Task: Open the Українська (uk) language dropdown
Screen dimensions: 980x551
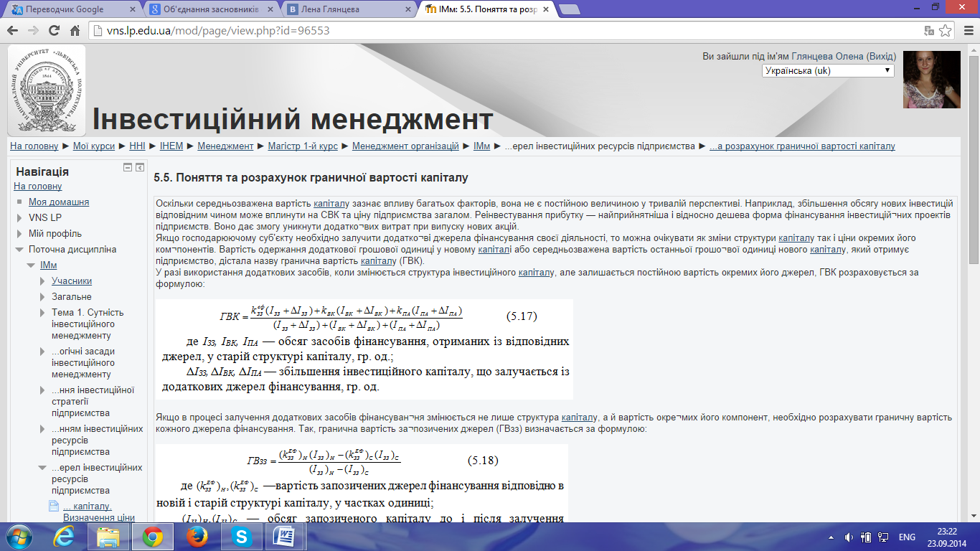Action: tap(828, 70)
